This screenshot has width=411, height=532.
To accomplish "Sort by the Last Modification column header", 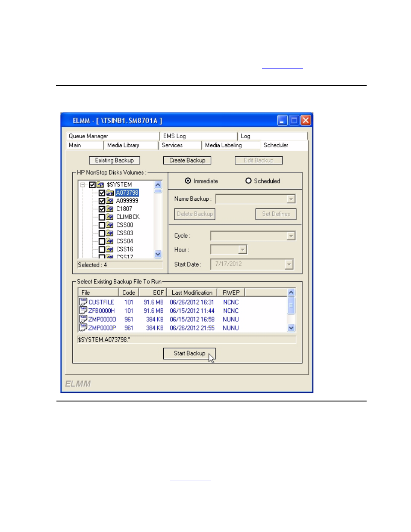I will [192, 292].
